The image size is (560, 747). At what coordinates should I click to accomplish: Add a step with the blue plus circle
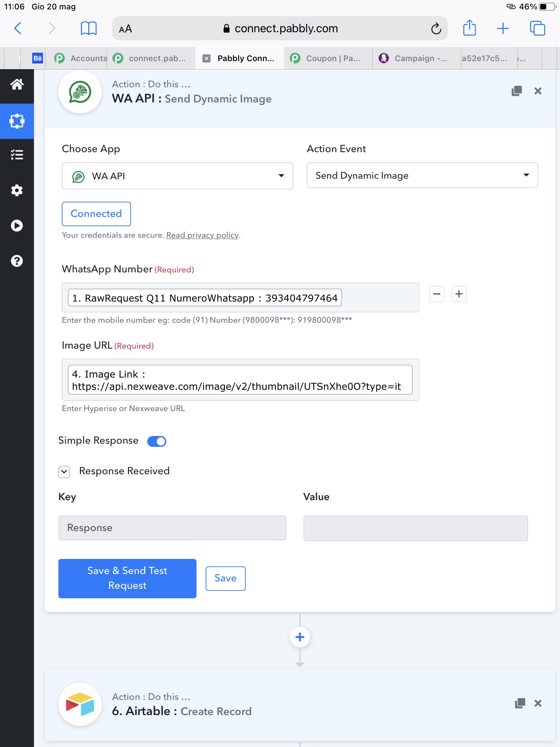[x=300, y=637]
